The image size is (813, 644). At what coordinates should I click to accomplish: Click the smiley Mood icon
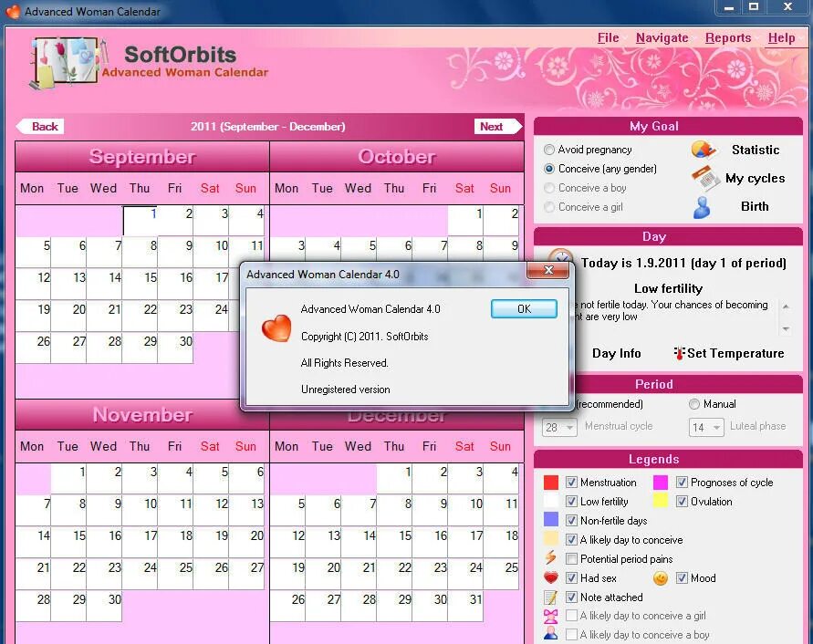(660, 577)
